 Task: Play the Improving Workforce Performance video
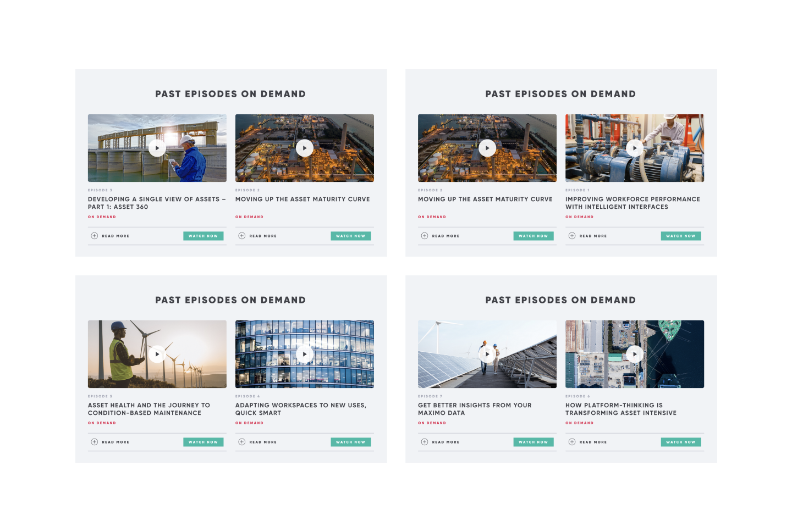[635, 148]
